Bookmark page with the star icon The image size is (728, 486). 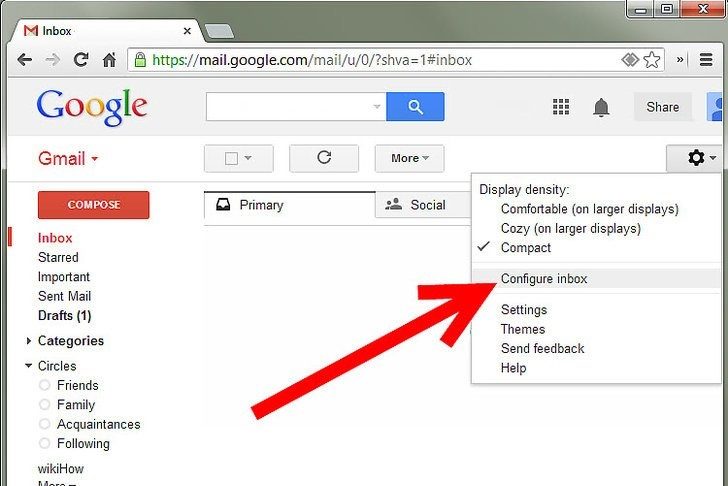(652, 60)
